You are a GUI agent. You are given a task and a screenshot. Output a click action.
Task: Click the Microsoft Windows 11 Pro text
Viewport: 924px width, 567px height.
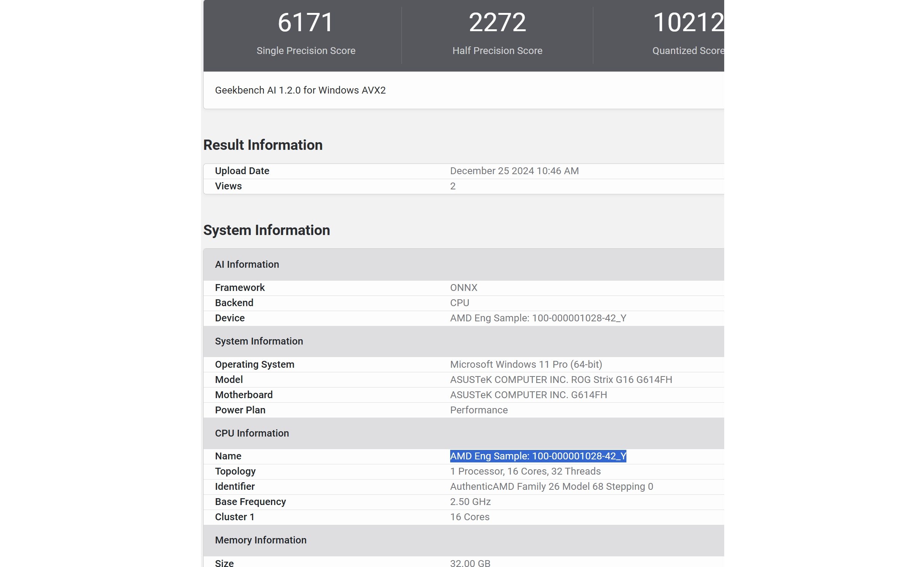526,365
